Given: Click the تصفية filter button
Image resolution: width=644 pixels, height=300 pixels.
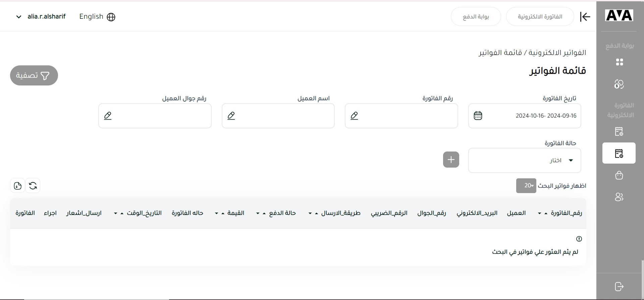Looking at the screenshot, I should point(34,75).
